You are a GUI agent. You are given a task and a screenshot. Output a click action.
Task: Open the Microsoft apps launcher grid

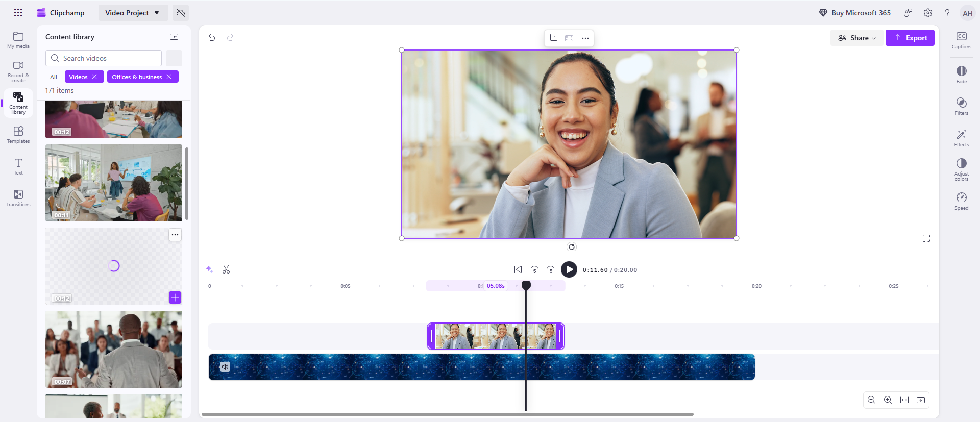pyautogui.click(x=18, y=13)
